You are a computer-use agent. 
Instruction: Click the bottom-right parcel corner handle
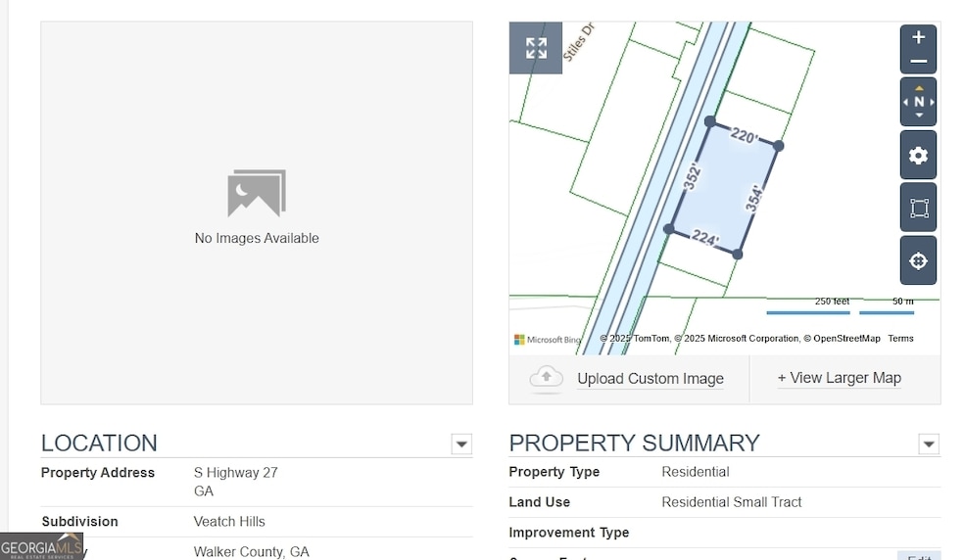click(737, 254)
